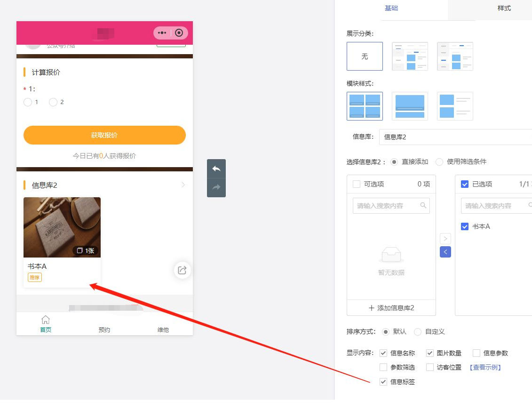This screenshot has height=403, width=532.
Task: Click the 暂无数据 empty placeholder
Action: pyautogui.click(x=391, y=261)
